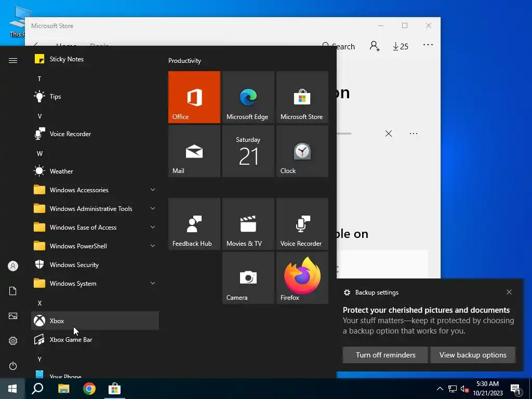The image size is (532, 399).
Task: Jump to letter X section header
Action: coord(39,303)
